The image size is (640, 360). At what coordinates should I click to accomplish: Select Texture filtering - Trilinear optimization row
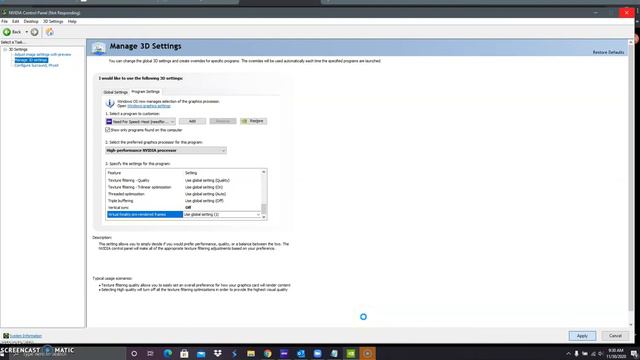(183, 187)
